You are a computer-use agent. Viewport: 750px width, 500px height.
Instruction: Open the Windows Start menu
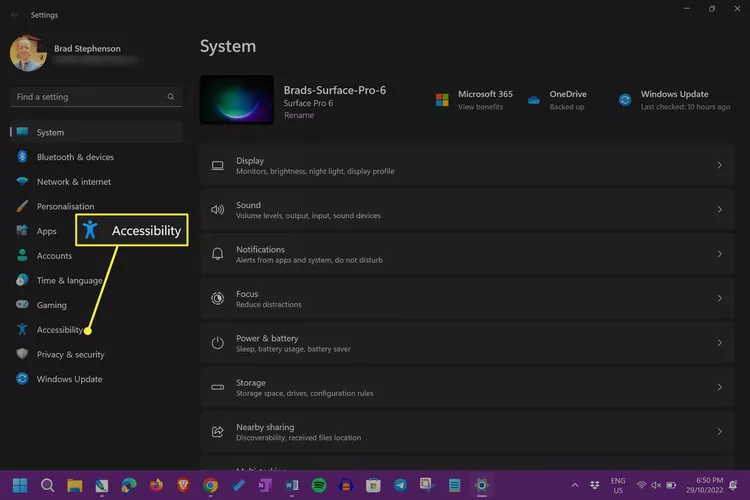pos(20,485)
